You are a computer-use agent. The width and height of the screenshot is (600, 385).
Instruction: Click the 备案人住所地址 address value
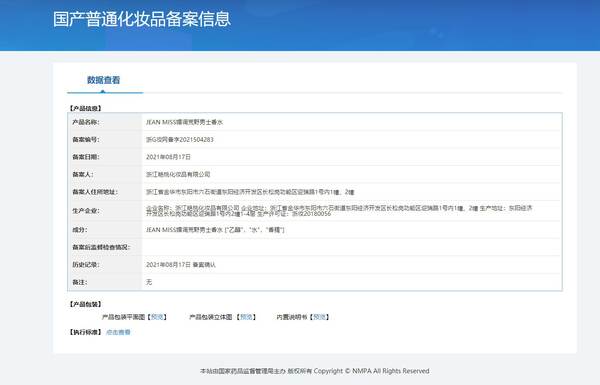(250, 192)
